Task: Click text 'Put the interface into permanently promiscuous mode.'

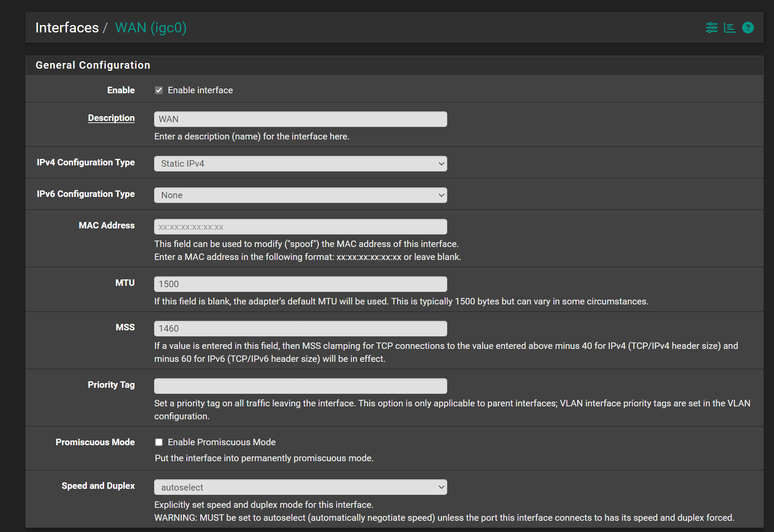Action: pos(264,458)
